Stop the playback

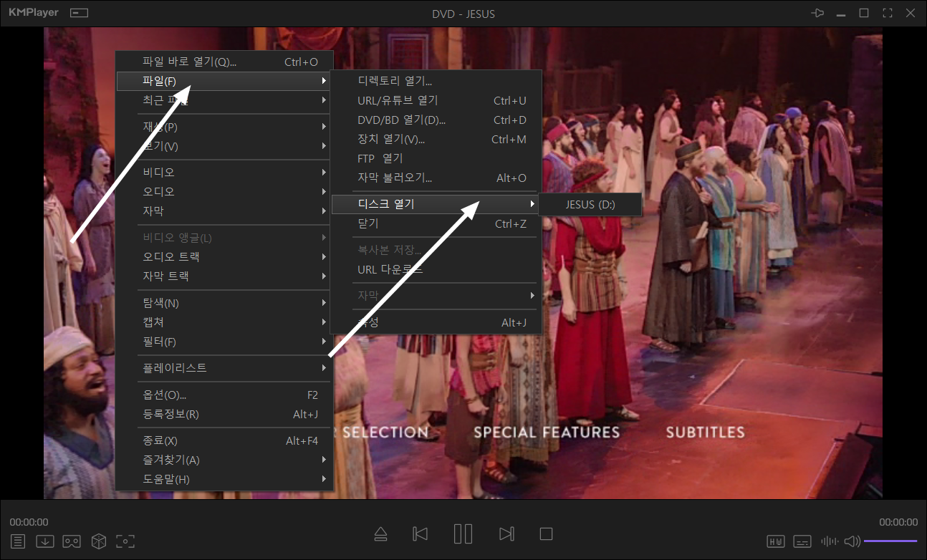click(x=546, y=534)
